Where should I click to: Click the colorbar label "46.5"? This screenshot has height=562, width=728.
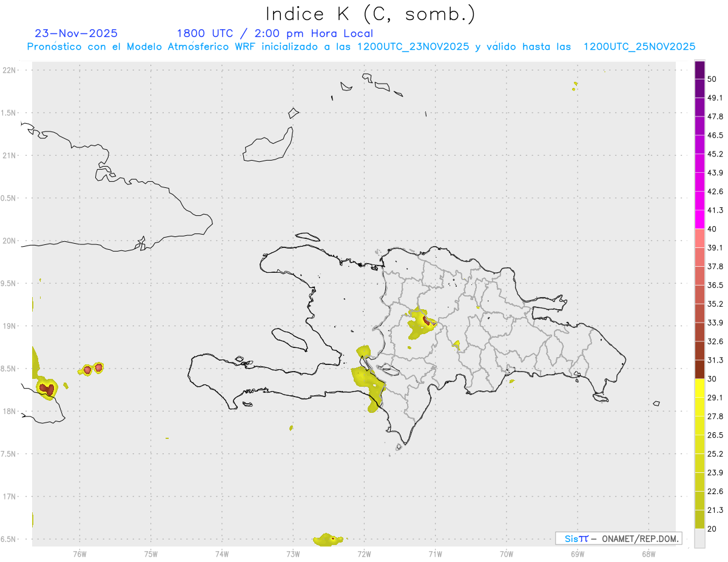tap(715, 135)
